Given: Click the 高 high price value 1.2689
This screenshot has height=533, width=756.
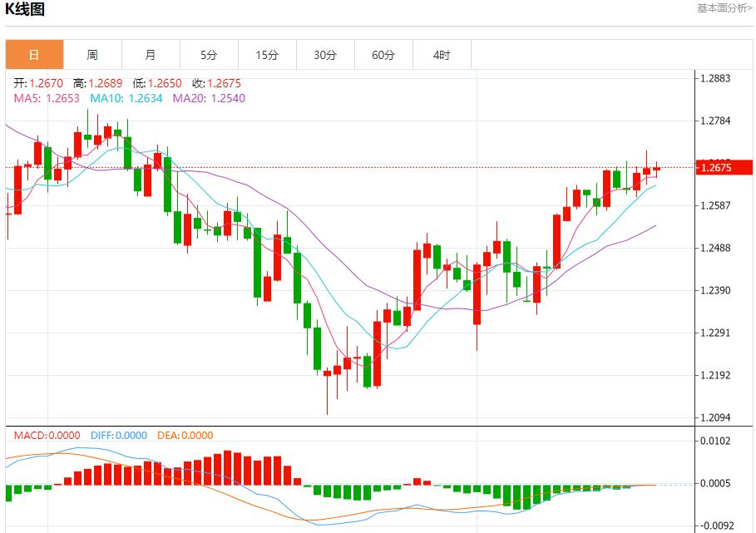Looking at the screenshot, I should (98, 83).
